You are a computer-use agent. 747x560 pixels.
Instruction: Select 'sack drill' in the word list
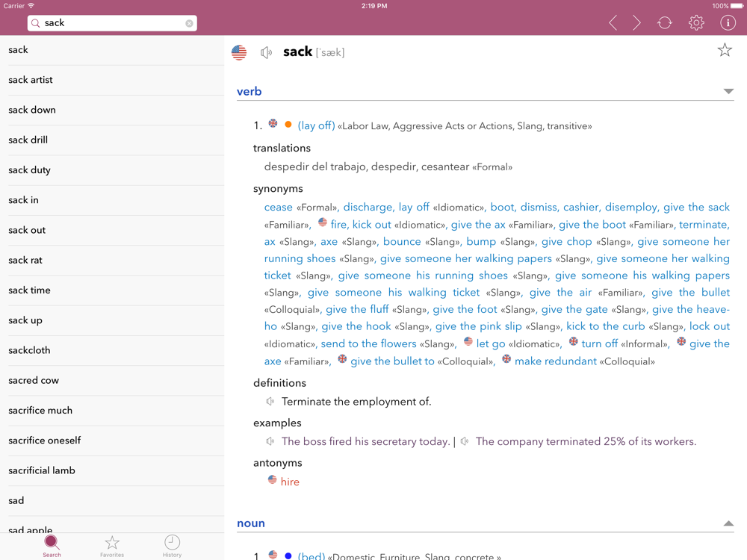point(112,140)
